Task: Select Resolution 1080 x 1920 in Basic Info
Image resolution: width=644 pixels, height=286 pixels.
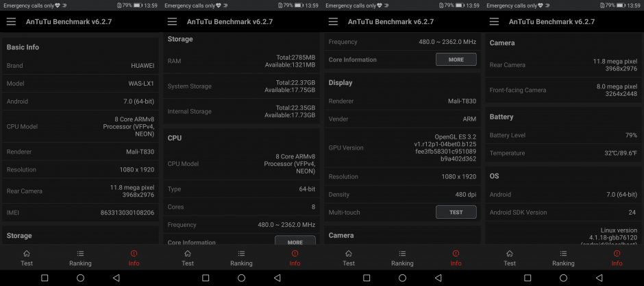Action: coord(81,169)
